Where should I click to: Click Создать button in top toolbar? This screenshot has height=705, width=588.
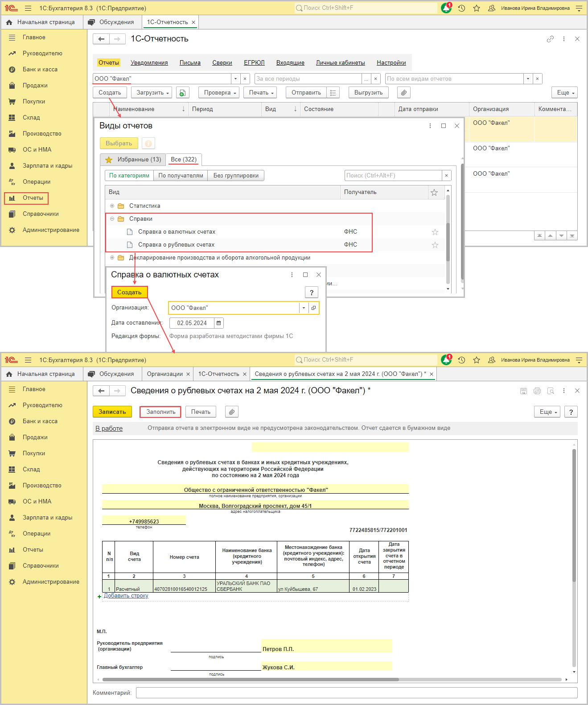click(x=110, y=93)
